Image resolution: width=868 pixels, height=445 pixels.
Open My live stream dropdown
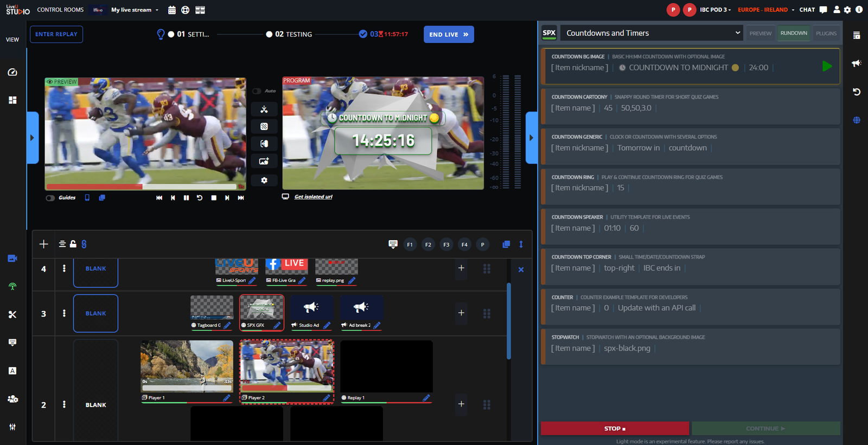(135, 10)
